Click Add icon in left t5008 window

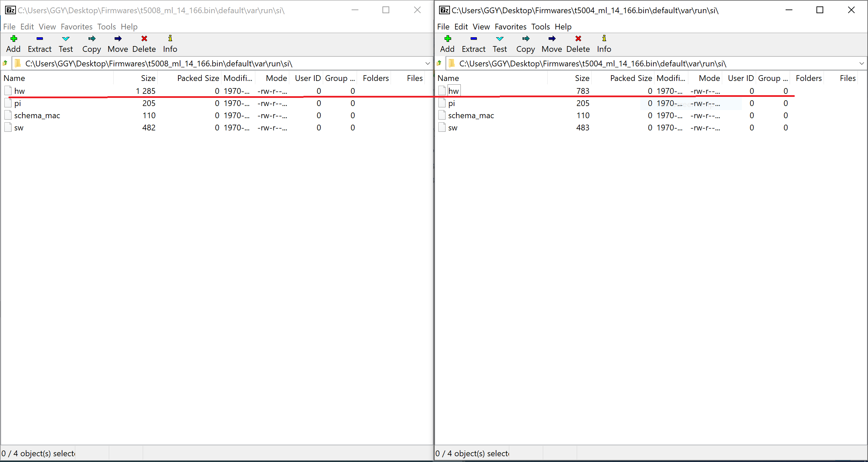tap(13, 39)
